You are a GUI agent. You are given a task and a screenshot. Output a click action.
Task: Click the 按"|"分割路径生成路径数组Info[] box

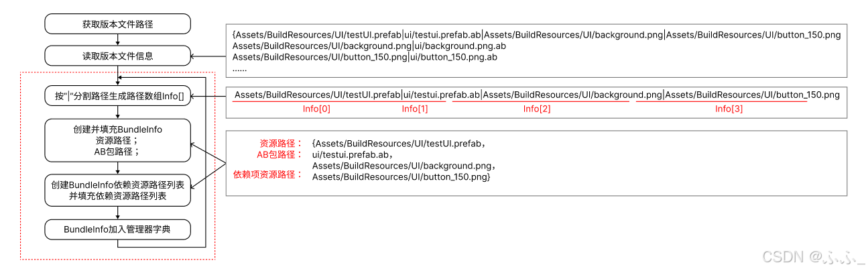pyautogui.click(x=118, y=97)
